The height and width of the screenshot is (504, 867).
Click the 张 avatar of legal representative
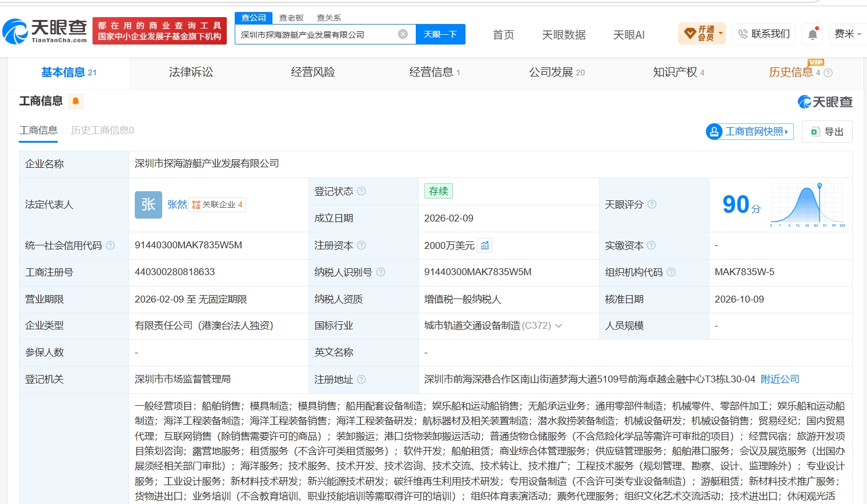(148, 204)
